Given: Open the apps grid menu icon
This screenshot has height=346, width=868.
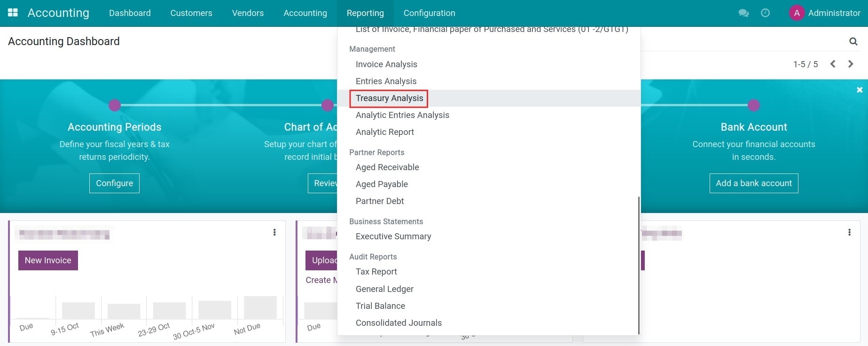Looking at the screenshot, I should (13, 13).
